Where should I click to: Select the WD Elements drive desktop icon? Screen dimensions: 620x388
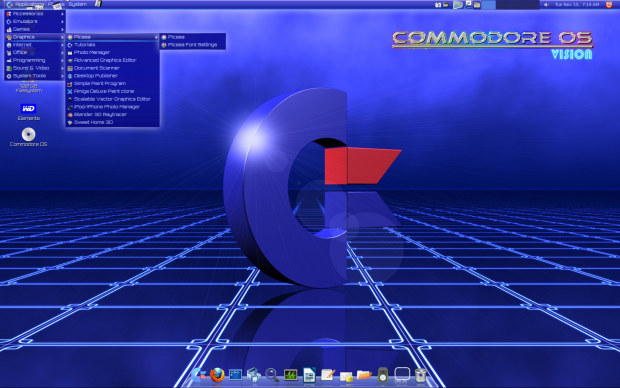coord(28,112)
